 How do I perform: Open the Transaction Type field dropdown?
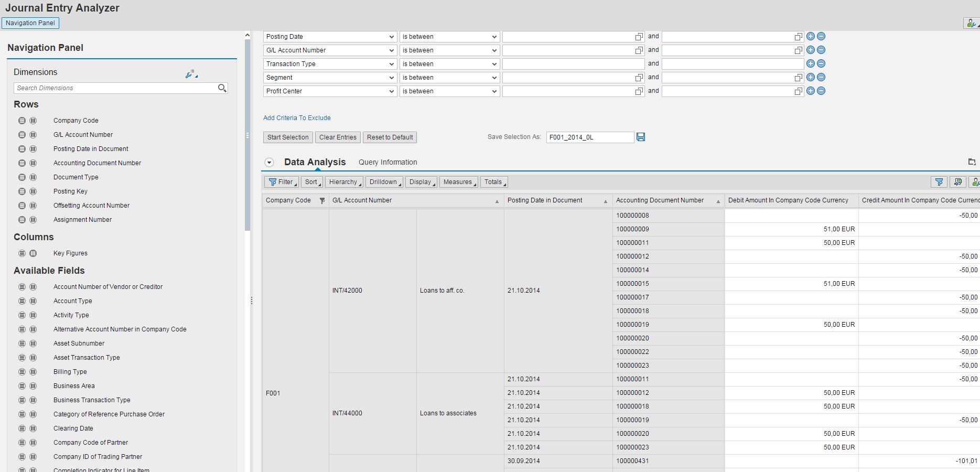tap(392, 64)
